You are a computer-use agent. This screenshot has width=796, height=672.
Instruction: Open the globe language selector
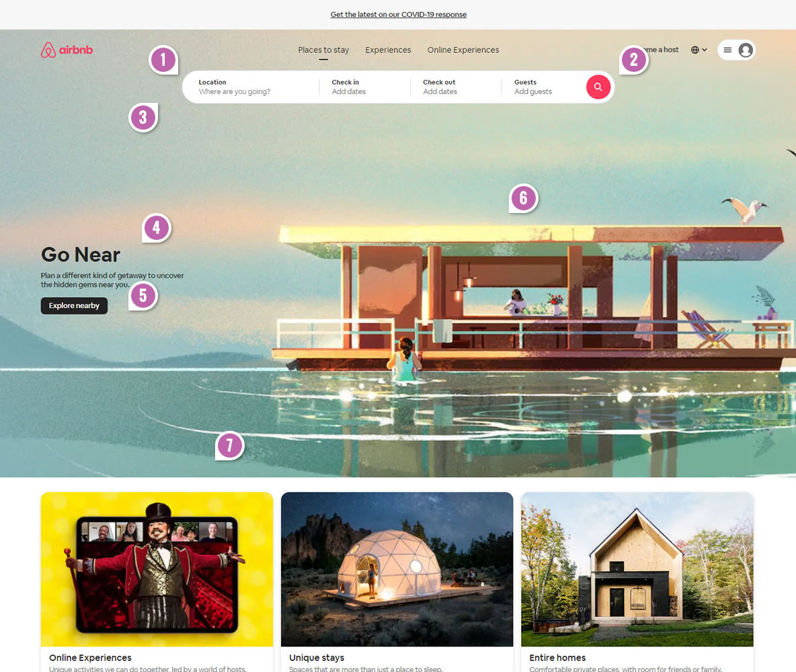pyautogui.click(x=699, y=50)
